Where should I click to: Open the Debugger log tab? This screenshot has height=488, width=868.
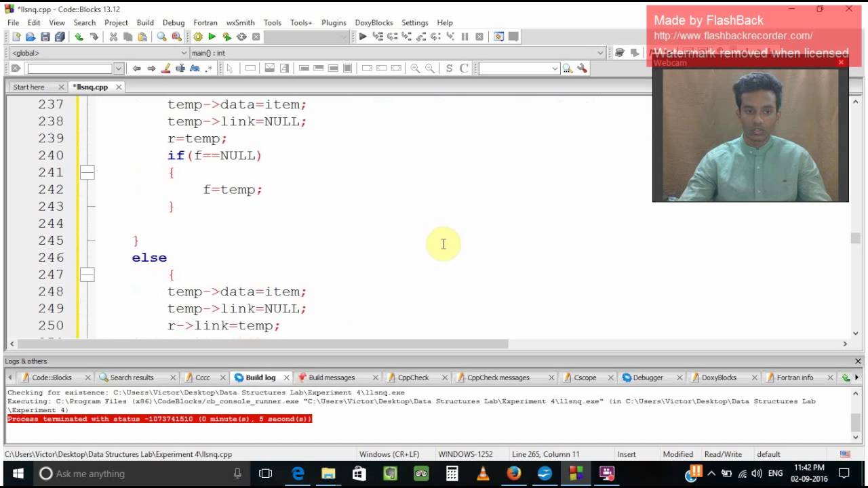click(x=648, y=378)
